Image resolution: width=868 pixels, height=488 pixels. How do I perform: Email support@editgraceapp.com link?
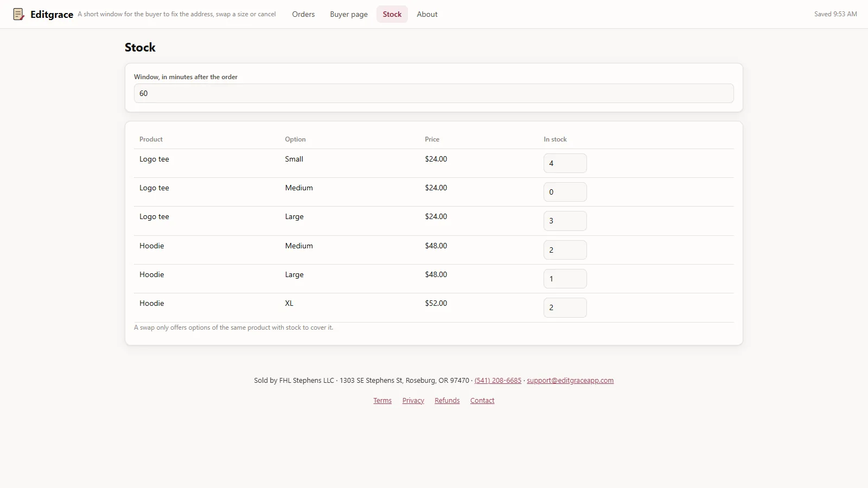[x=570, y=381]
